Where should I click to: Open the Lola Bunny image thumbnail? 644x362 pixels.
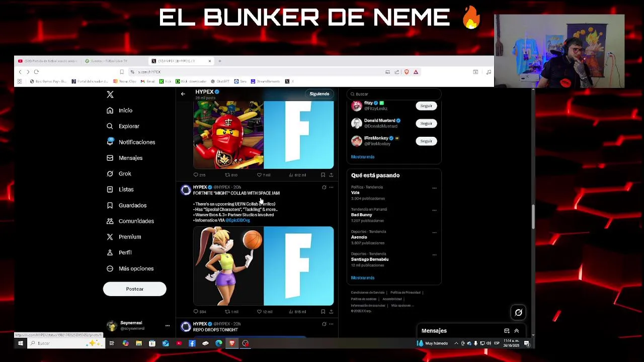click(x=228, y=266)
